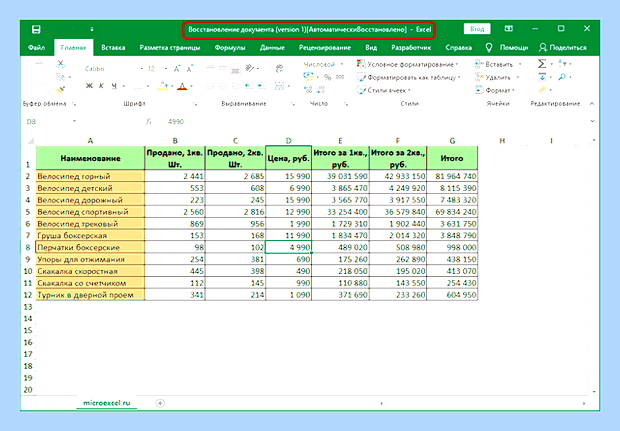Click the Select All corner triangle
The width and height of the screenshot is (620, 431).
pos(30,140)
